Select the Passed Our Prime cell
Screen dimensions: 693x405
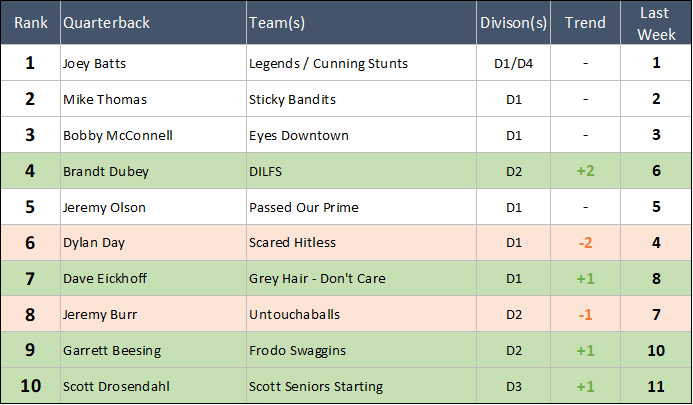coord(303,207)
